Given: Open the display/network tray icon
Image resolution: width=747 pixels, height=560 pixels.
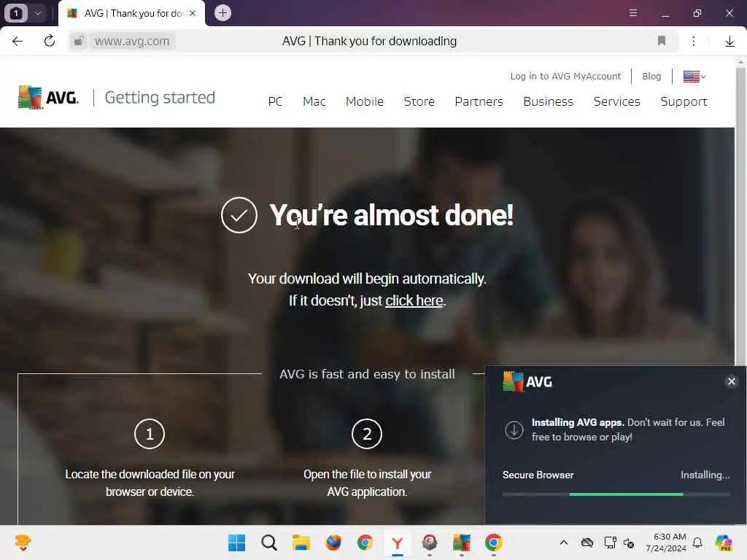Looking at the screenshot, I should click(610, 542).
